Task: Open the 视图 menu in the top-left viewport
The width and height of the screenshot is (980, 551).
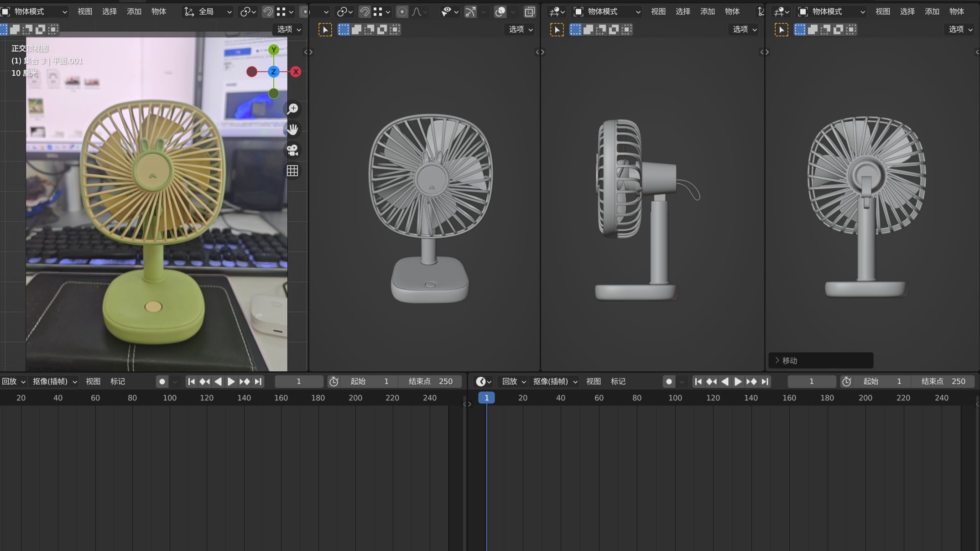Action: coord(85,11)
